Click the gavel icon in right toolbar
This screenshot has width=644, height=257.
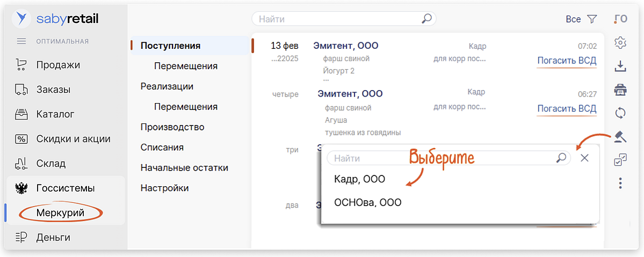[x=620, y=137]
